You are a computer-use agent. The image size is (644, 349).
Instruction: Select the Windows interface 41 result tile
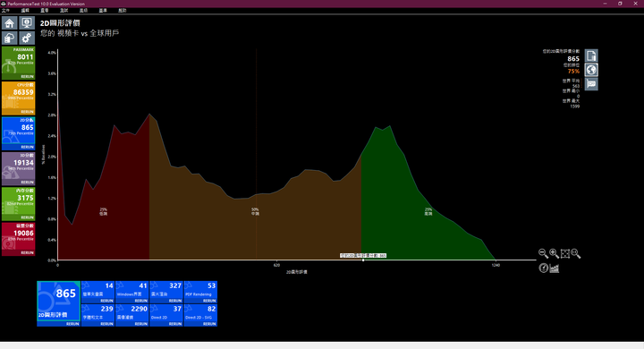131,292
